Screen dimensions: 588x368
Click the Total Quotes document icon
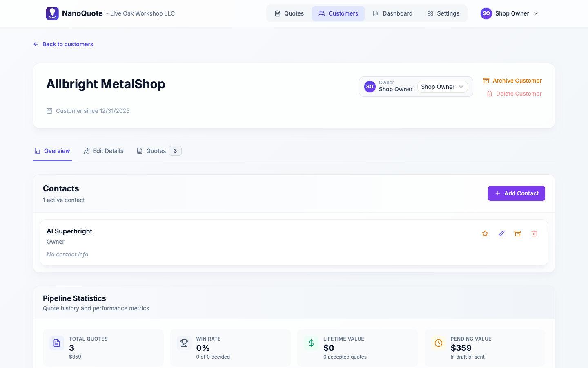[x=57, y=343]
